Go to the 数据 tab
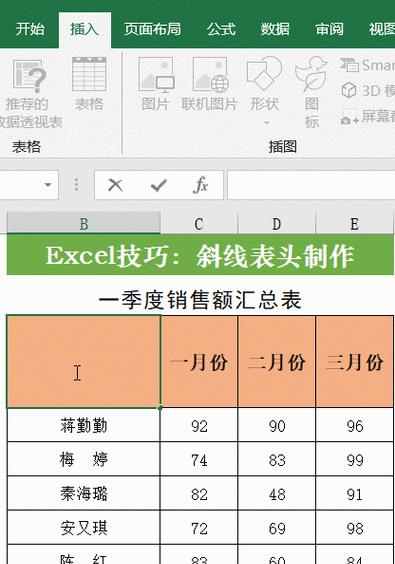395x564 pixels. [x=275, y=29]
